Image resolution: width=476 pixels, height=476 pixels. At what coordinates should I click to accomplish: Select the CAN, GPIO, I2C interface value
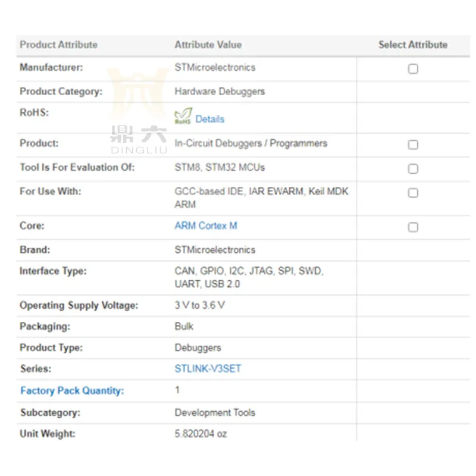click(x=249, y=277)
